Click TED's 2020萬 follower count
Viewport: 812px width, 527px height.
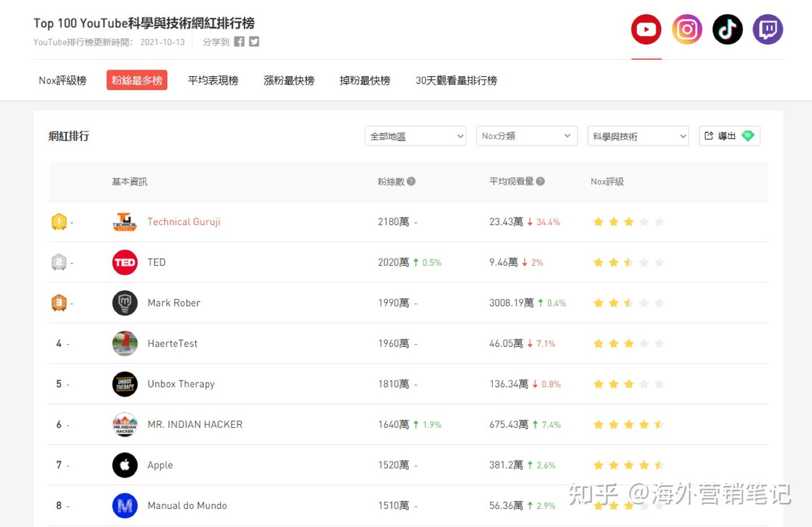(394, 262)
